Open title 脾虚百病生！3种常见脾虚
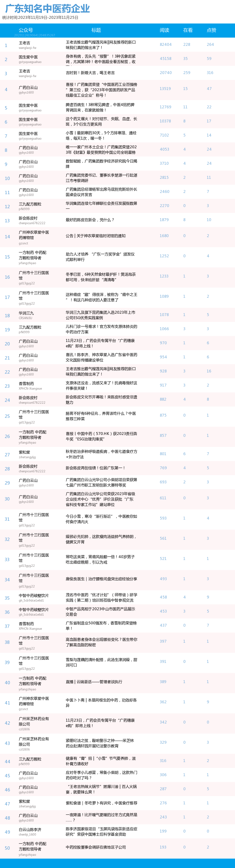The height and width of the screenshot is (868, 235). tap(100, 107)
